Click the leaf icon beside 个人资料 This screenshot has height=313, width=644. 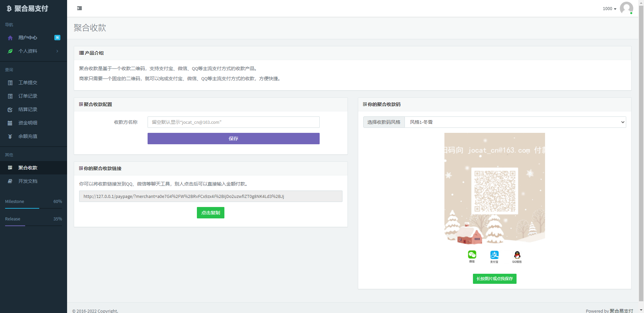coord(10,51)
